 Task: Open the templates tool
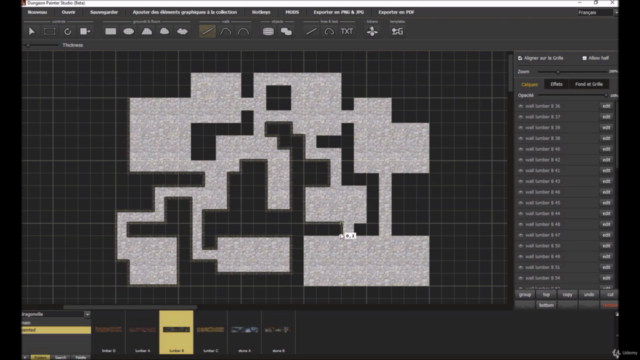click(x=397, y=31)
